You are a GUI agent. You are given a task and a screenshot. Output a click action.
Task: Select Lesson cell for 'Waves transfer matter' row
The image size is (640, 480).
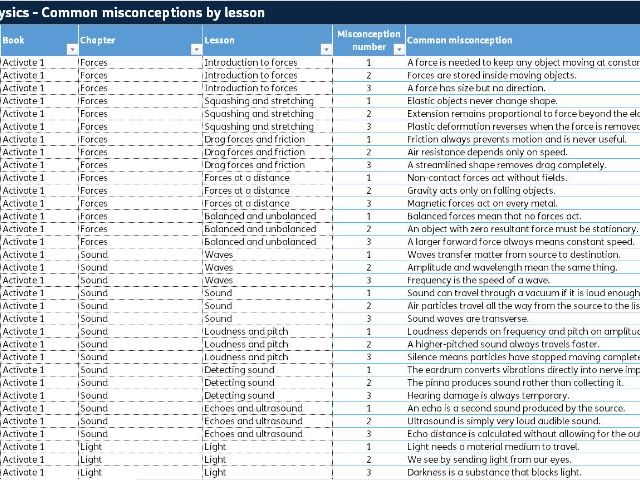(x=267, y=254)
